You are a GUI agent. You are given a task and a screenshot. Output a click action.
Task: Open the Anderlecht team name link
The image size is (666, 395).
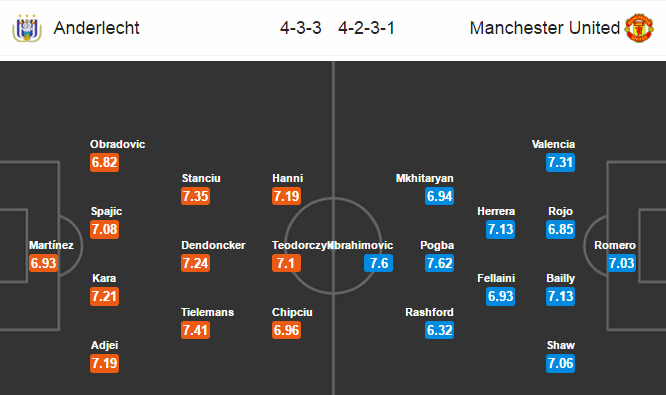(x=96, y=28)
